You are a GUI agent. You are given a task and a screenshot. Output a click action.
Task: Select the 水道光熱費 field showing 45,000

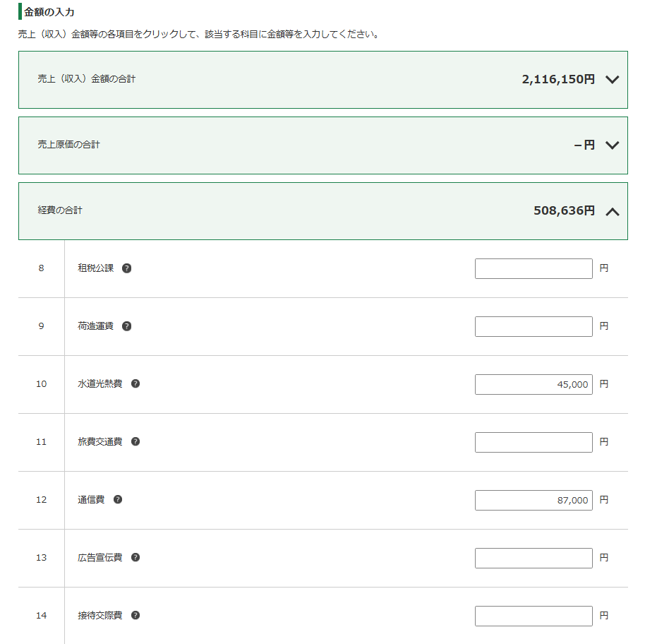534,385
